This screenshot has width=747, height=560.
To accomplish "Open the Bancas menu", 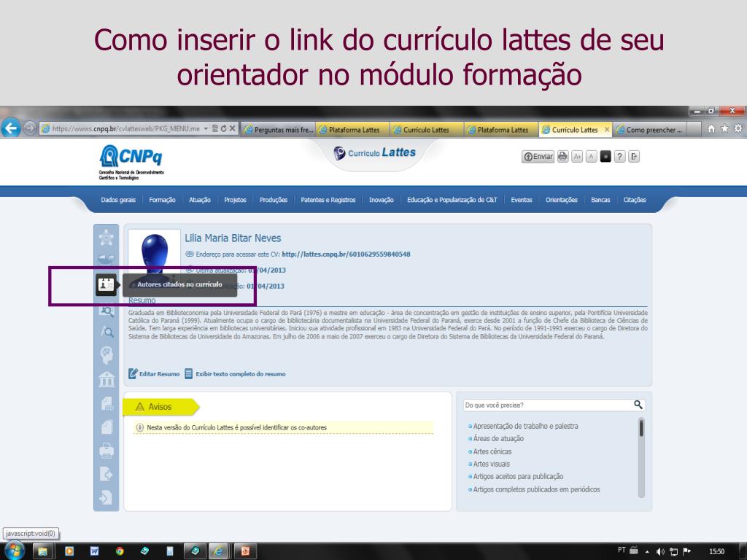I will tap(600, 200).
